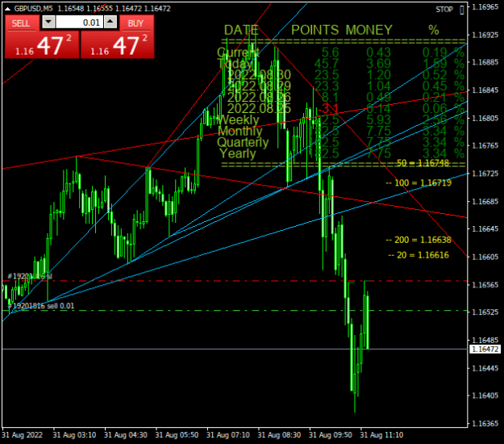Image resolution: width=504 pixels, height=444 pixels.
Task: Click the Quarterly row label
Action: (x=243, y=142)
